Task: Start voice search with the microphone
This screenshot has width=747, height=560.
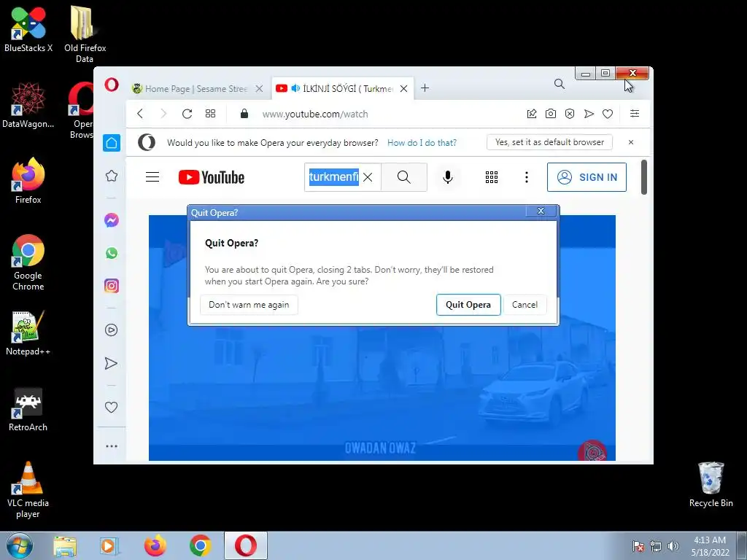Action: click(x=448, y=177)
